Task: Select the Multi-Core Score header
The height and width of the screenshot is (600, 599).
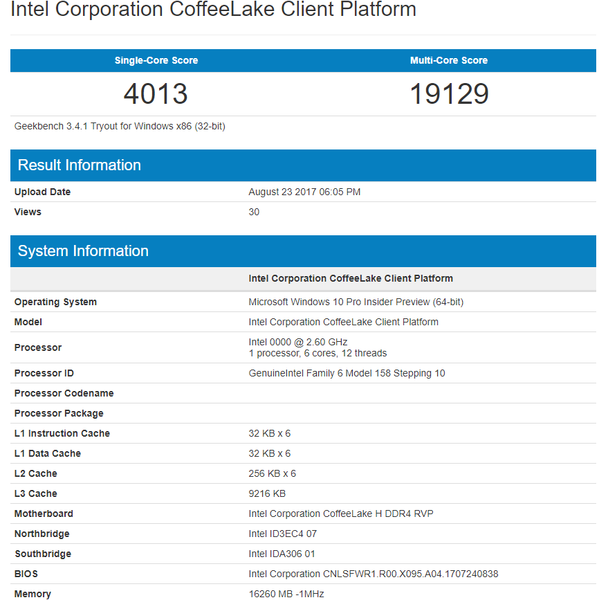Action: coord(449,60)
